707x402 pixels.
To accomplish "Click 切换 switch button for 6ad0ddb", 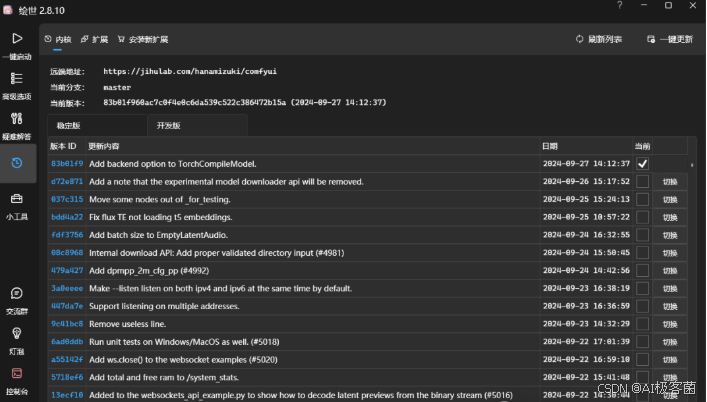I will pos(670,342).
